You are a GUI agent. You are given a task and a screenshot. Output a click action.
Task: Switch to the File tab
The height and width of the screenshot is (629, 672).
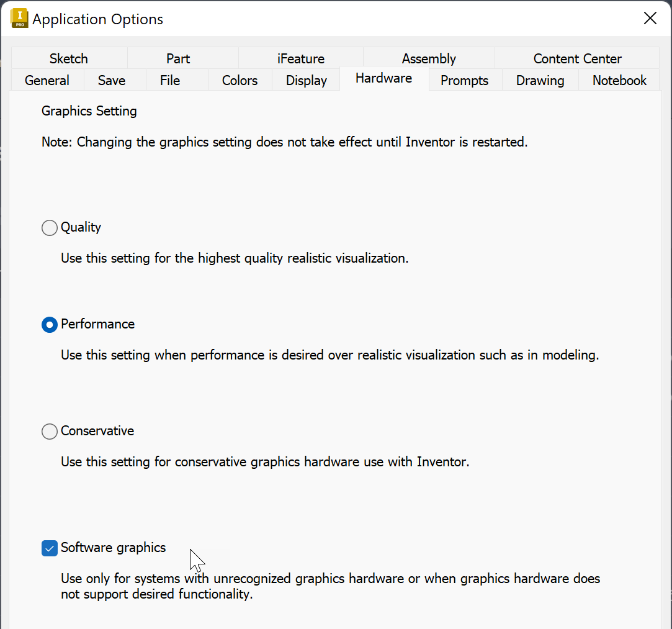(x=170, y=80)
